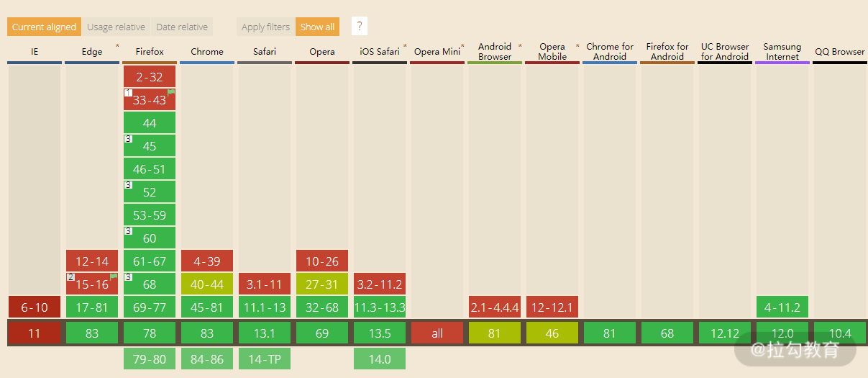The height and width of the screenshot is (378, 868).
Task: Select the Firefox 2-32 version cell
Action: pos(150,77)
